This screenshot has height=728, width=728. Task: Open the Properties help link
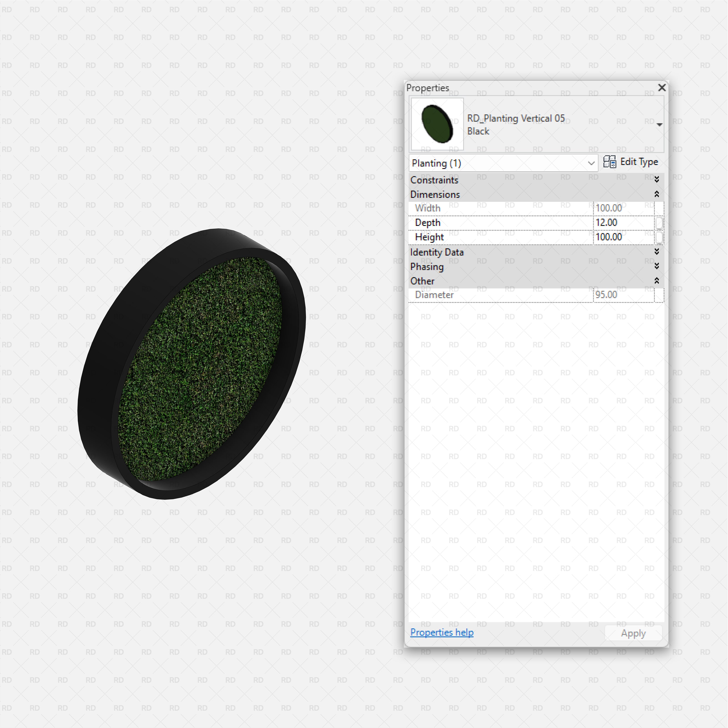(442, 632)
